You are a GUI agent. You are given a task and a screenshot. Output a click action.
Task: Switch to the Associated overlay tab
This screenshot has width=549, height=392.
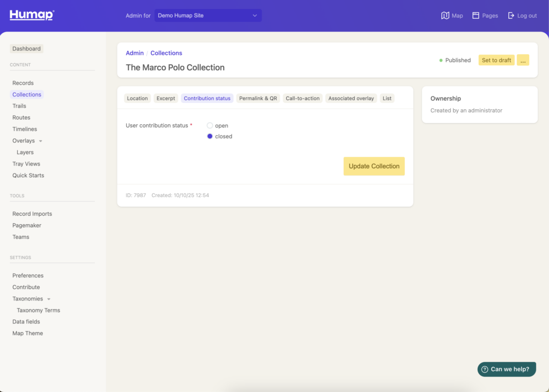[x=351, y=99]
